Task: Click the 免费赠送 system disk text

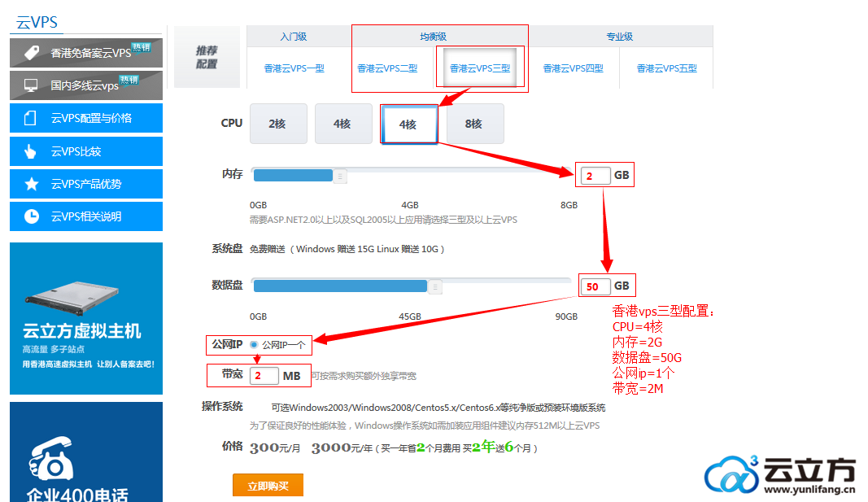Action: pyautogui.click(x=347, y=249)
